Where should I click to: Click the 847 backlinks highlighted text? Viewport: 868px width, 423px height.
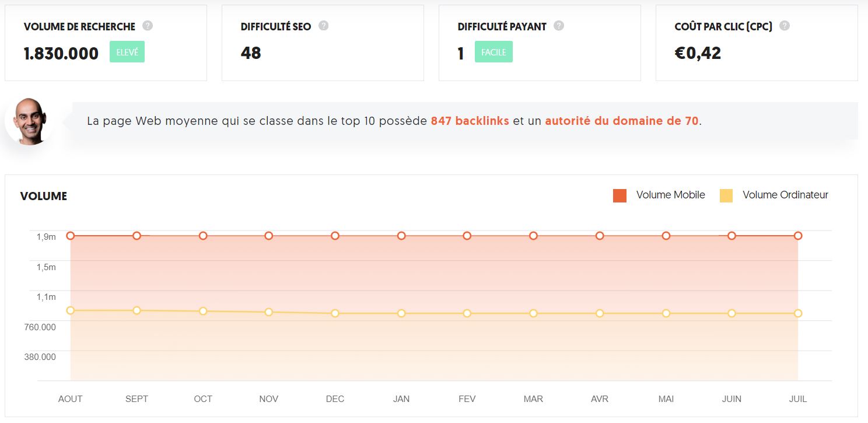[470, 121]
